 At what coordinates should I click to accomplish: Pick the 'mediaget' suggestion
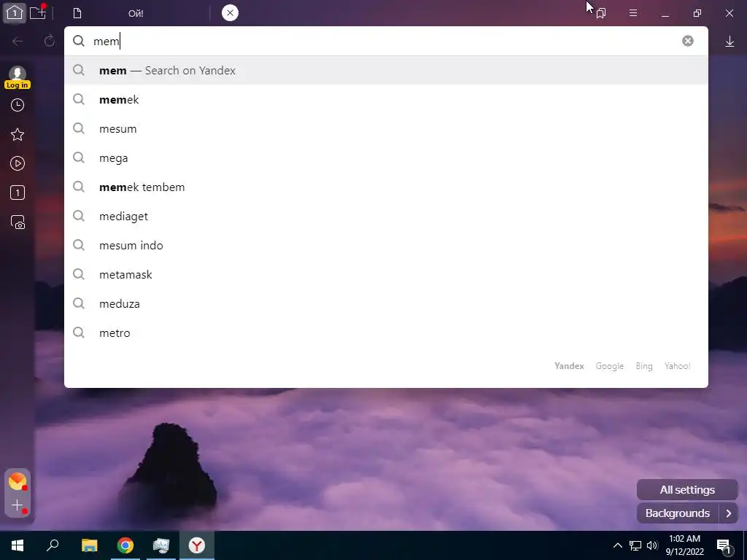386,216
